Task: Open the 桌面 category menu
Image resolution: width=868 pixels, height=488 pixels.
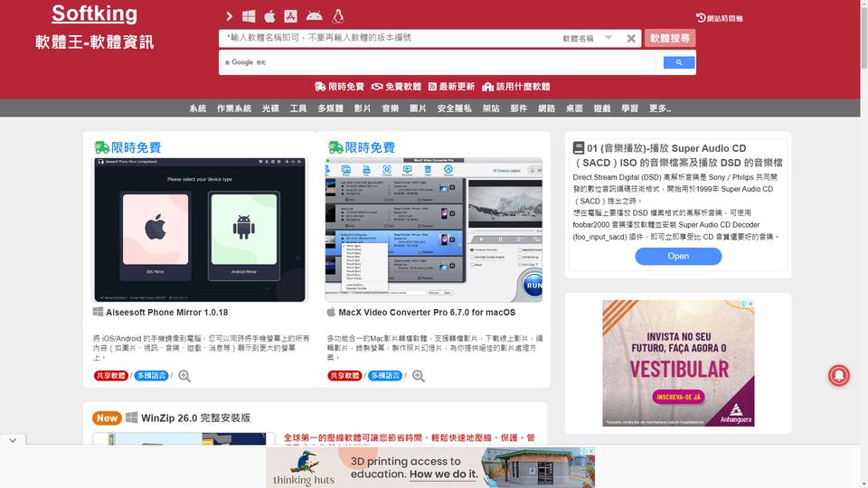Action: (574, 108)
